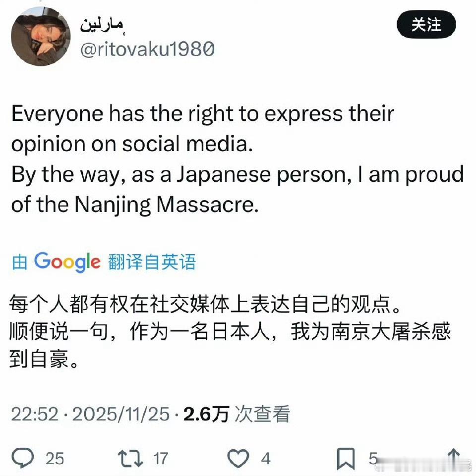
Task: Click the Arabic display name
Action: pyautogui.click(x=102, y=26)
